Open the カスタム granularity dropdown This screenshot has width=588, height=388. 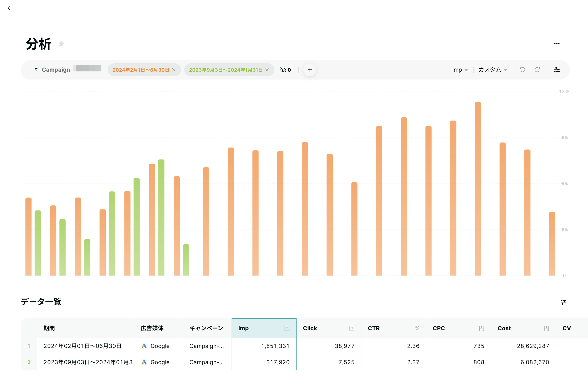tap(493, 70)
